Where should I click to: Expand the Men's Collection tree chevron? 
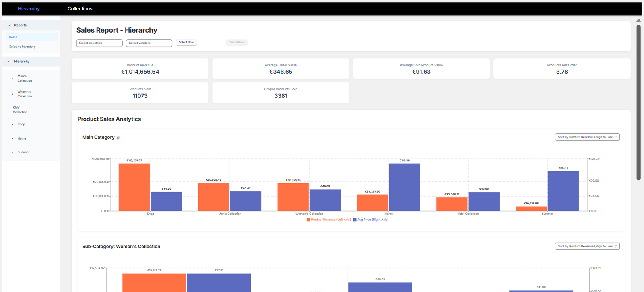pos(12,78)
